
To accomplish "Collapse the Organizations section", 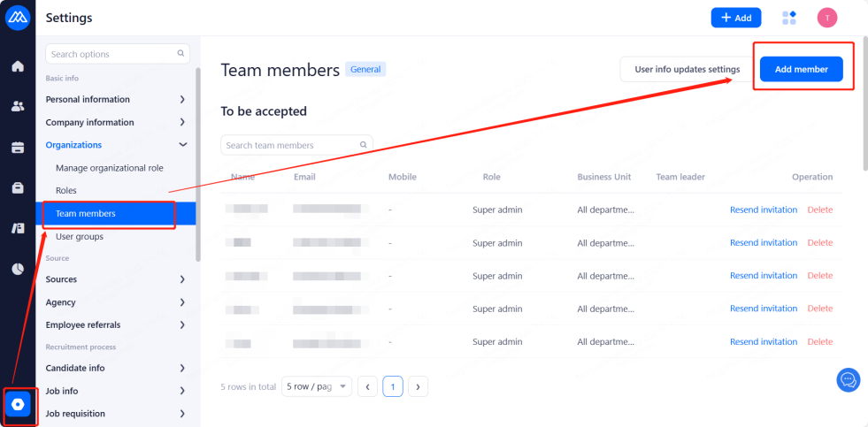I will 182,145.
